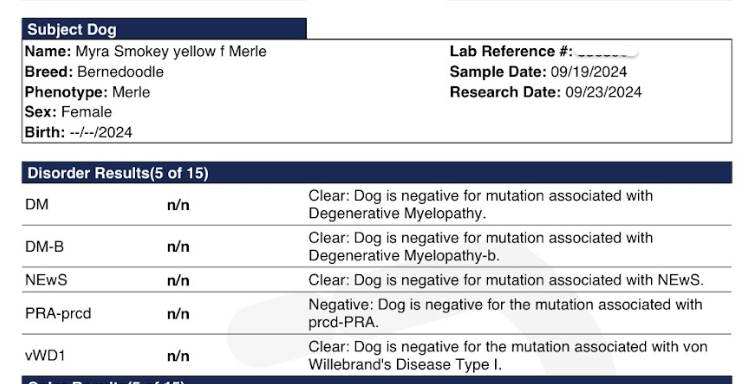Click the Subject Dog section header

pos(164,29)
